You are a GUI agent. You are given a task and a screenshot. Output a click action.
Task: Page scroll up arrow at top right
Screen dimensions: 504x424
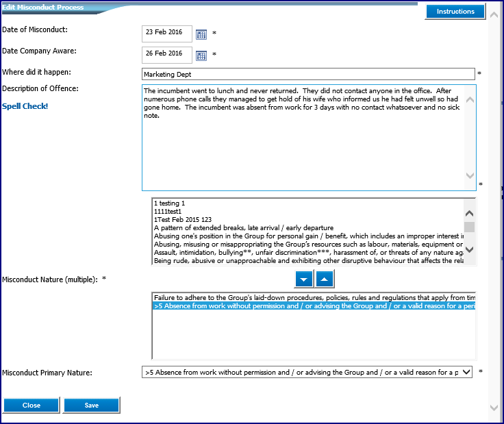494,15
